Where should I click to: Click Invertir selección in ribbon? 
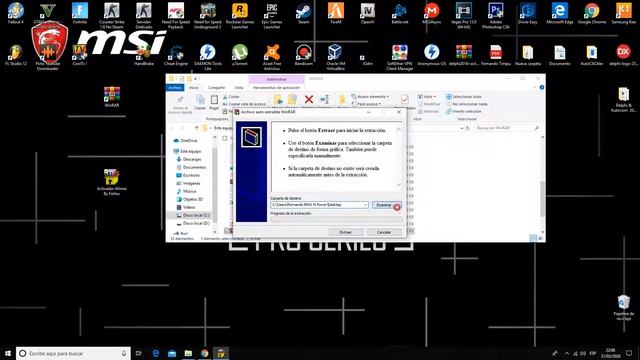[x=464, y=111]
